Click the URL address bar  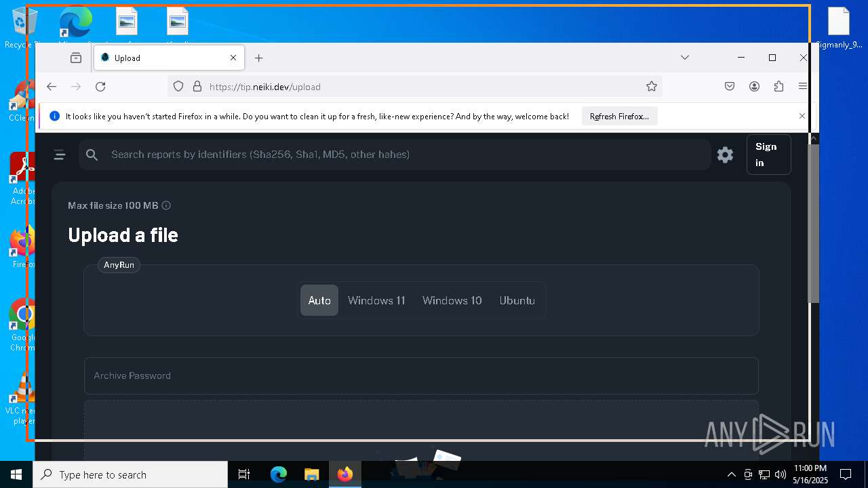pyautogui.click(x=414, y=87)
